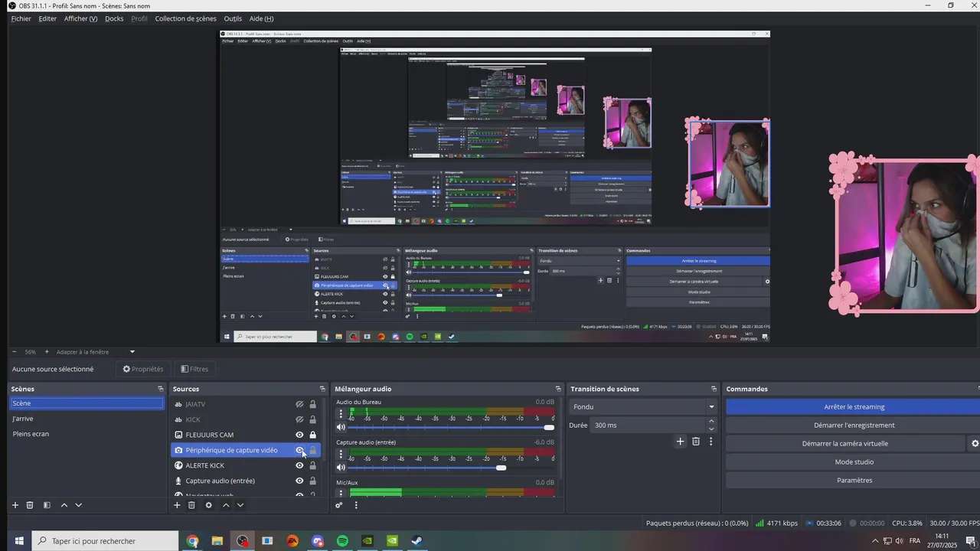
Task: Open the Docks menu
Action: pos(114,18)
